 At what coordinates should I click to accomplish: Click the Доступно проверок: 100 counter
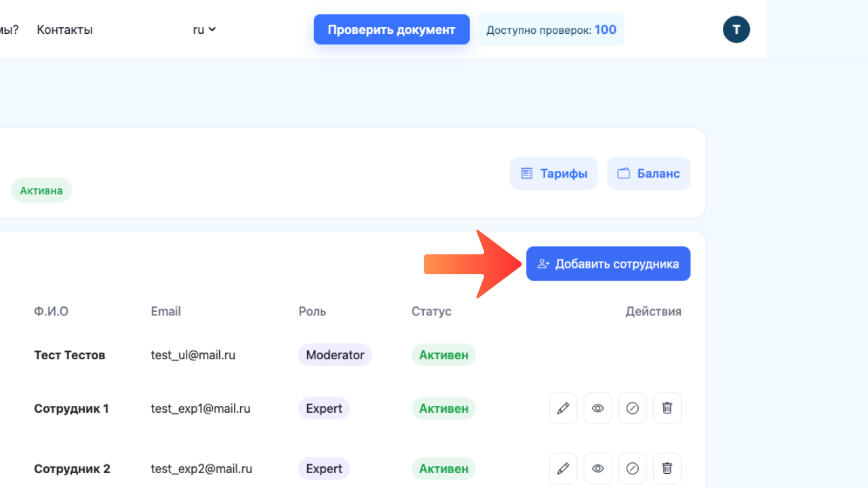click(x=551, y=29)
